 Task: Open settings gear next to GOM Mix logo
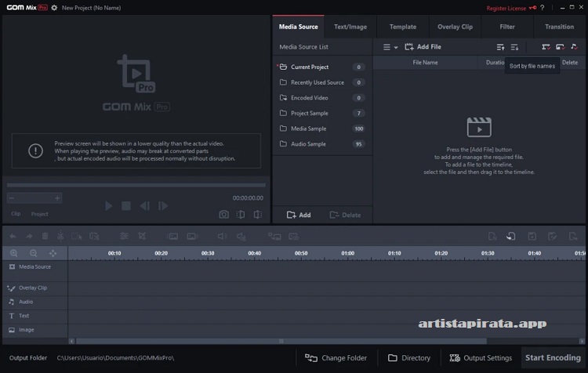[54, 8]
